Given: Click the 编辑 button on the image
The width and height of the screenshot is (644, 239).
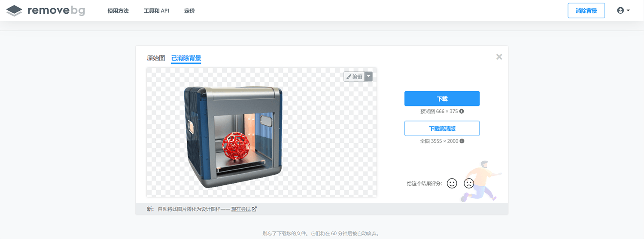Looking at the screenshot, I should coord(354,76).
